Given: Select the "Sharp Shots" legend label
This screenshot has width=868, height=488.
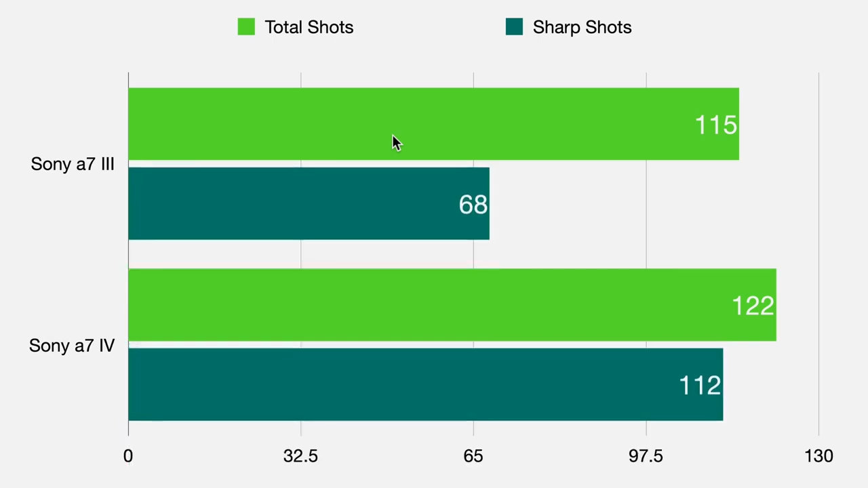Looking at the screenshot, I should click(582, 27).
